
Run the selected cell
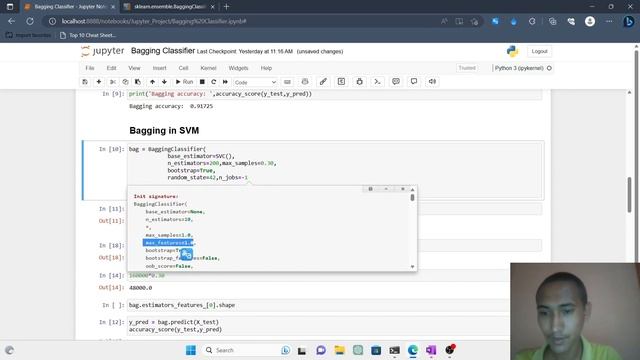pyautogui.click(x=184, y=82)
